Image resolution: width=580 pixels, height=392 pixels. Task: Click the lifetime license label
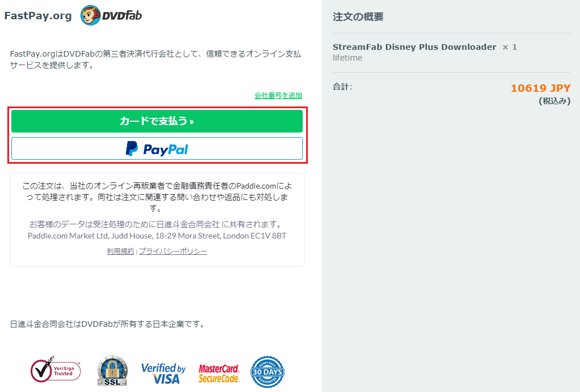pos(348,58)
